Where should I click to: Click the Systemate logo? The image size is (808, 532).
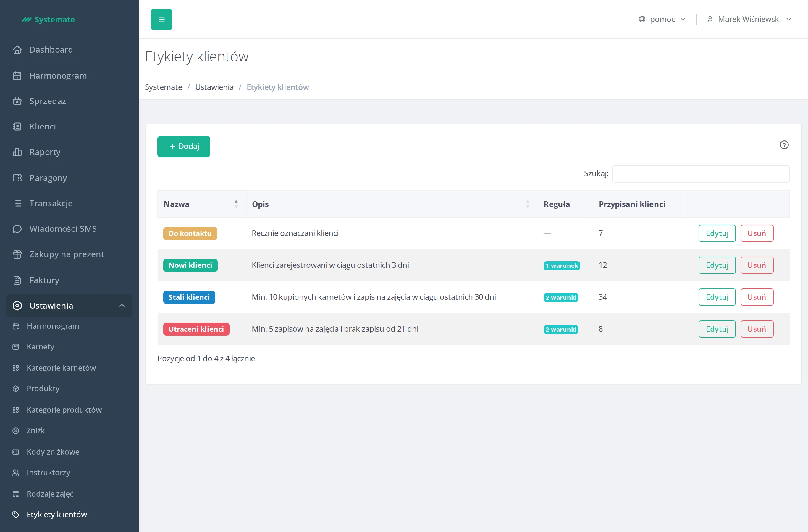(x=48, y=20)
